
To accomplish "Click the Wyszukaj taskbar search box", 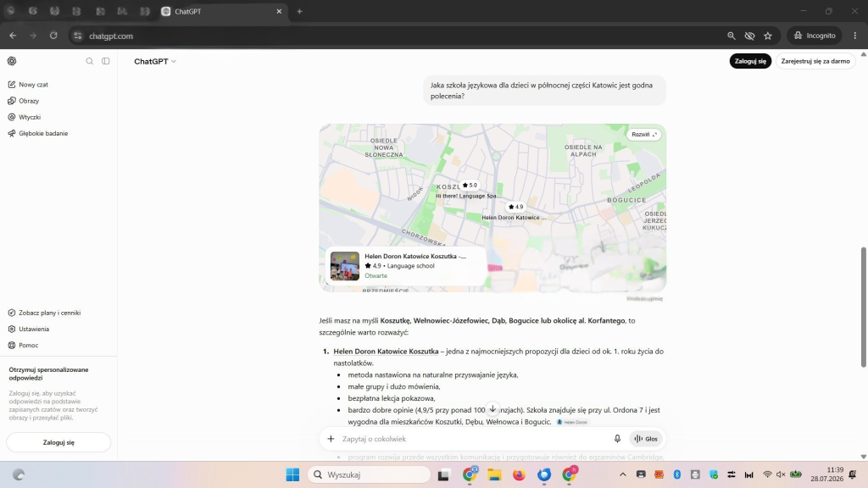I will (370, 474).
